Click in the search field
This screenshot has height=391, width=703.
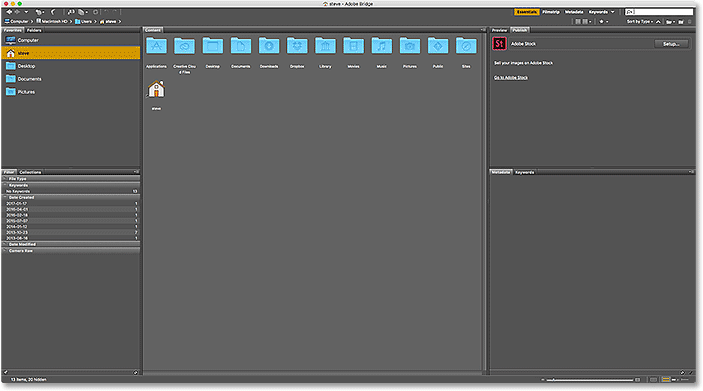pyautogui.click(x=659, y=12)
